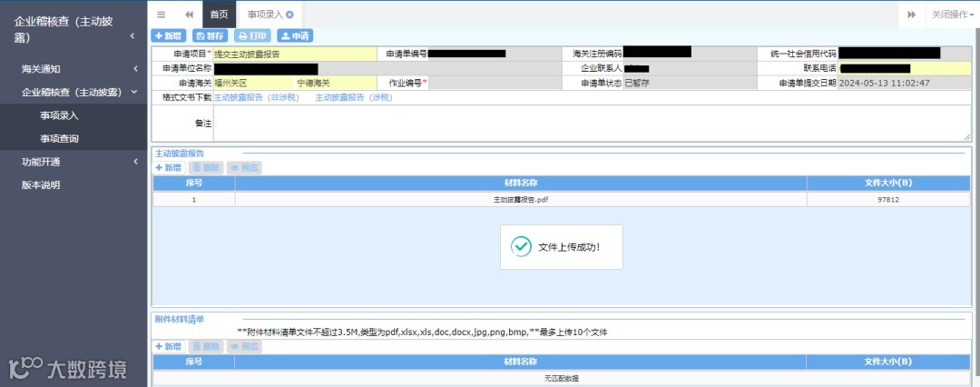
Task: Open the 福州关区 customs district field
Action: tap(253, 83)
